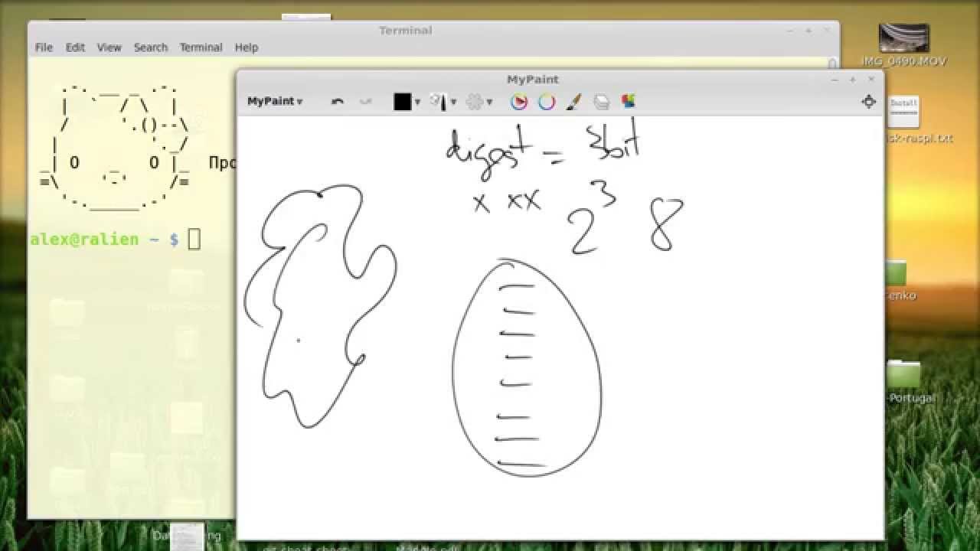Select the IMG_0490.MOV desktop video file
Image resolution: width=980 pixels, height=551 pixels.
(x=904, y=42)
